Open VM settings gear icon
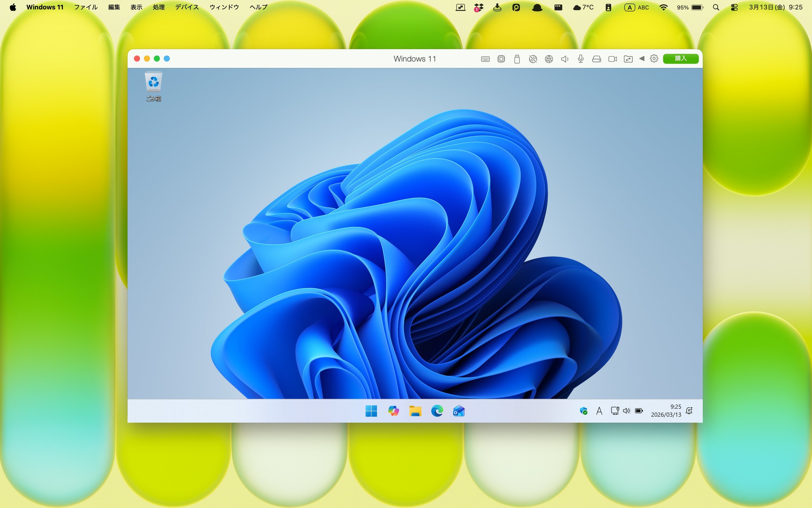Screen dimensions: 812x508 [654, 59]
